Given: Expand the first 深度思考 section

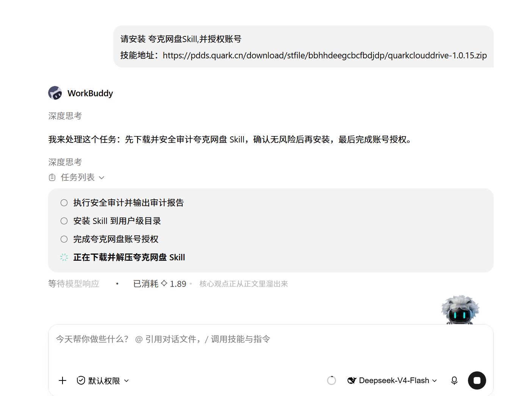Looking at the screenshot, I should point(65,116).
